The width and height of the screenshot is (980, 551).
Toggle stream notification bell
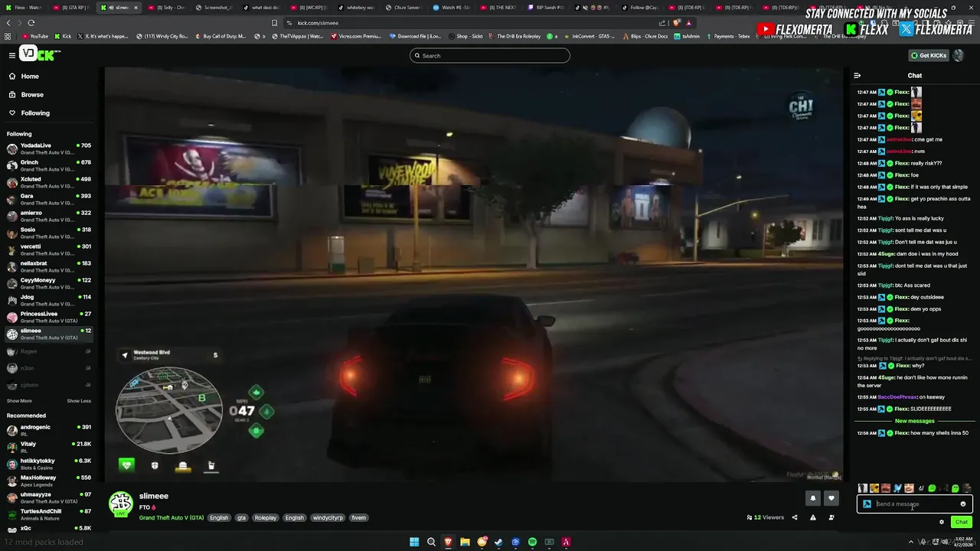[x=813, y=498]
